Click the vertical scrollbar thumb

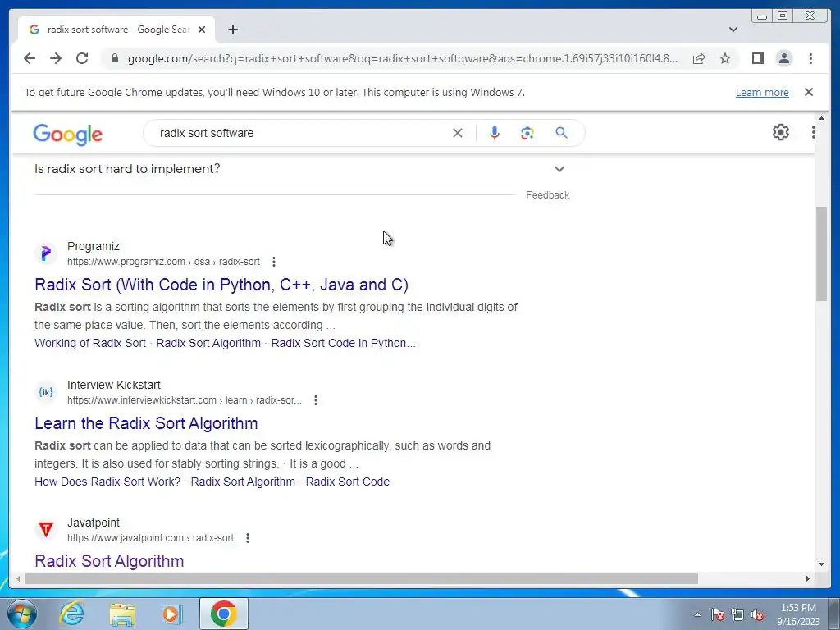click(x=822, y=254)
